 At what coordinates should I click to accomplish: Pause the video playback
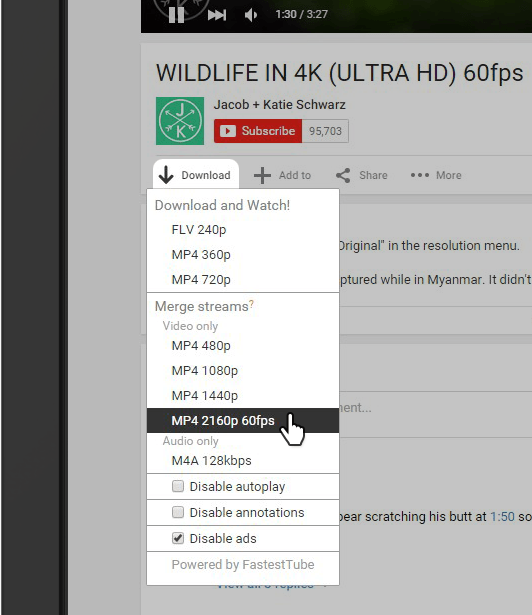click(x=176, y=15)
